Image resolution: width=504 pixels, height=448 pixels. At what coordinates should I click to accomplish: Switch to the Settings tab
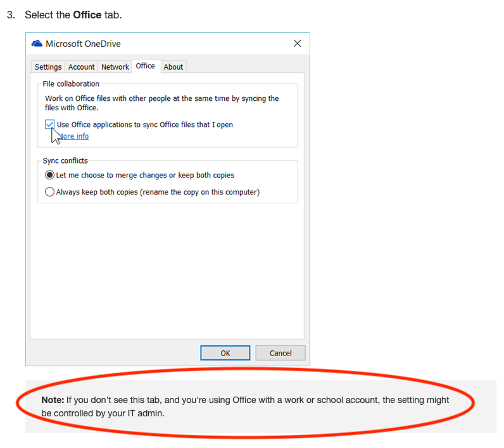coord(48,67)
